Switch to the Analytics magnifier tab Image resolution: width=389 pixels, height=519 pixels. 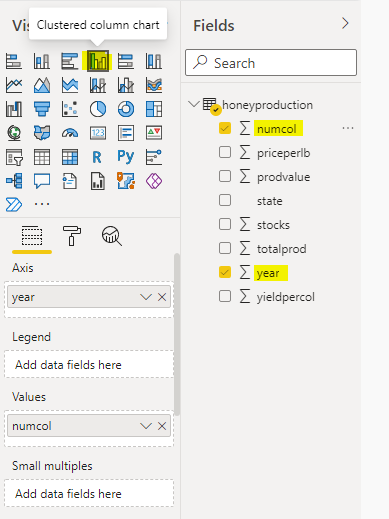tap(112, 236)
